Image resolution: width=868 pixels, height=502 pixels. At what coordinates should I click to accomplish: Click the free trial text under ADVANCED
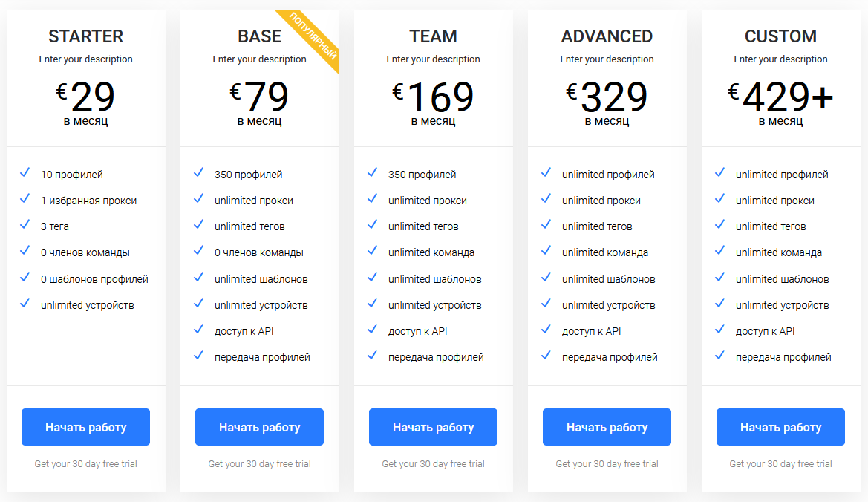click(x=607, y=464)
